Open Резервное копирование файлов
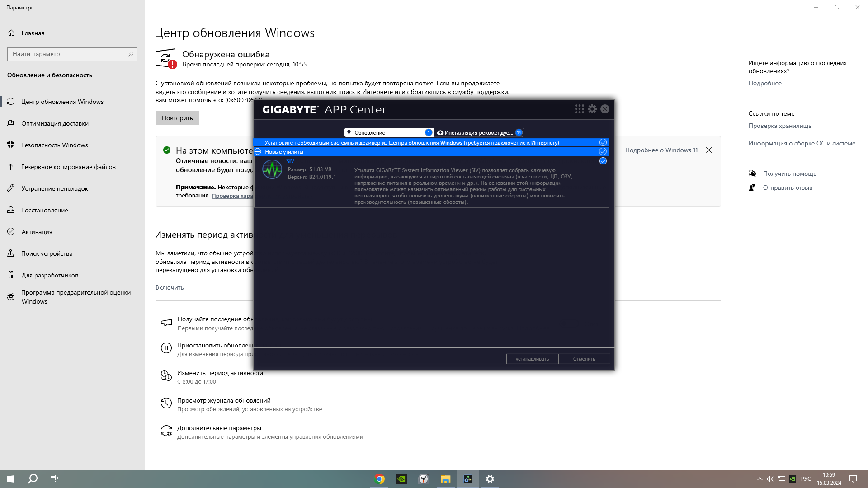Image resolution: width=868 pixels, height=488 pixels. tap(72, 167)
